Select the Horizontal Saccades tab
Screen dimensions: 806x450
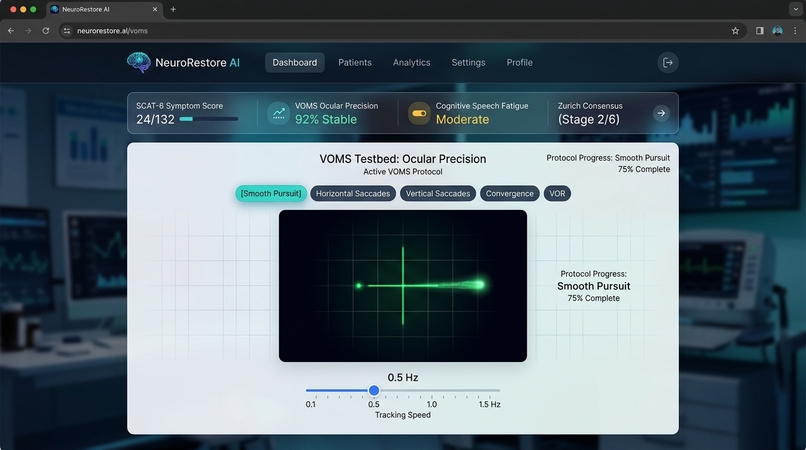coord(353,193)
